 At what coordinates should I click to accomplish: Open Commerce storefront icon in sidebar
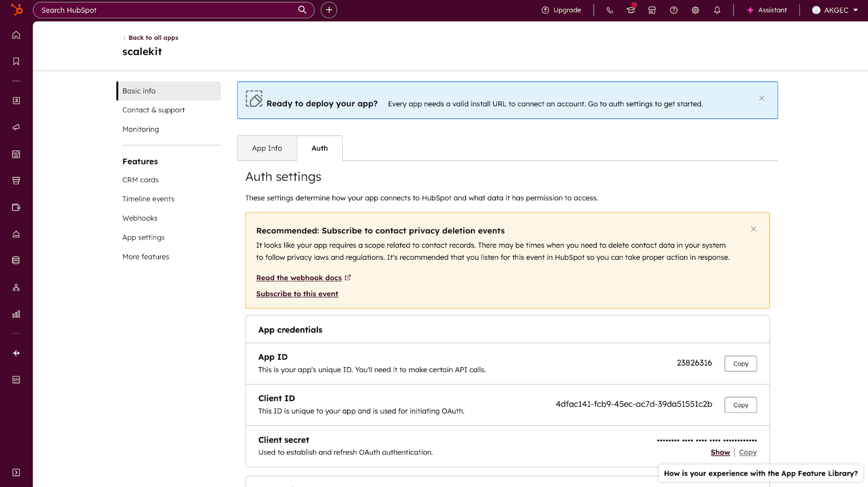tap(16, 181)
